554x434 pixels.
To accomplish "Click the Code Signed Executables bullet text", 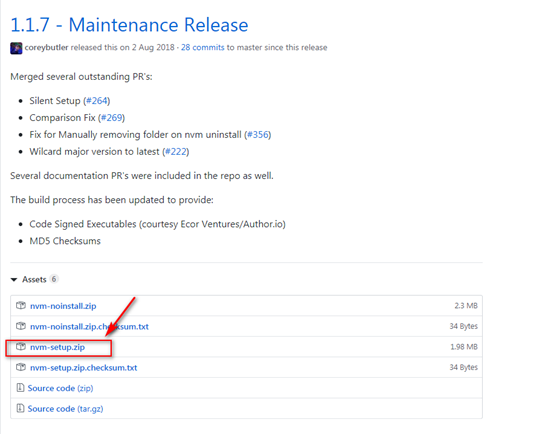I will pyautogui.click(x=158, y=224).
